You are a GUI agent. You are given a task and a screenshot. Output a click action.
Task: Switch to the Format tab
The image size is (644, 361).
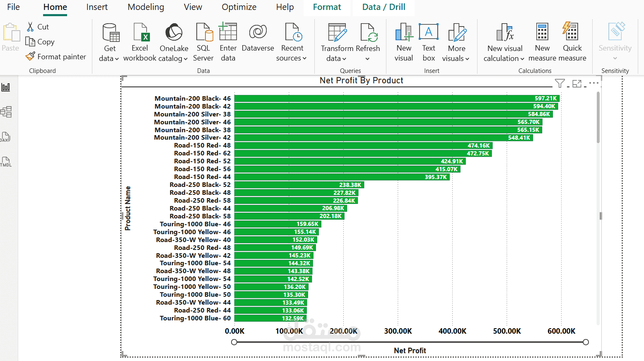(327, 7)
